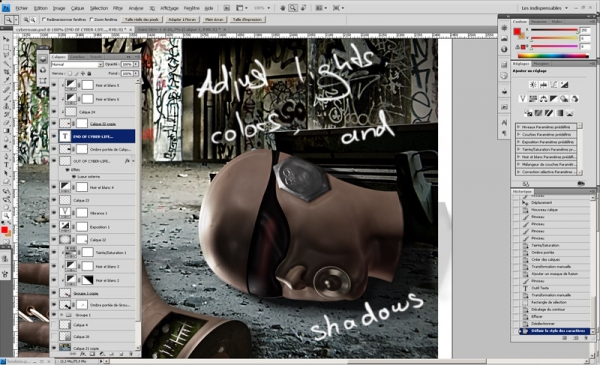Viewport: 600px width, 365px height.
Task: Click the Plein écran button
Action: click(x=214, y=20)
